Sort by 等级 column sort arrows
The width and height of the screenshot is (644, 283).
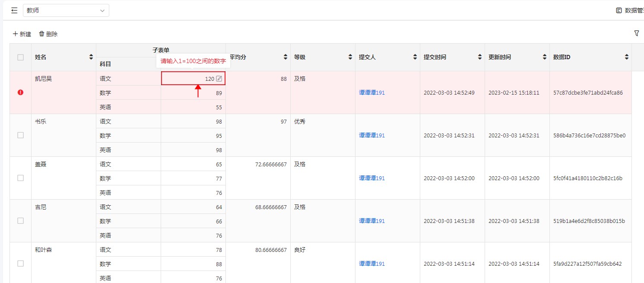coord(350,57)
